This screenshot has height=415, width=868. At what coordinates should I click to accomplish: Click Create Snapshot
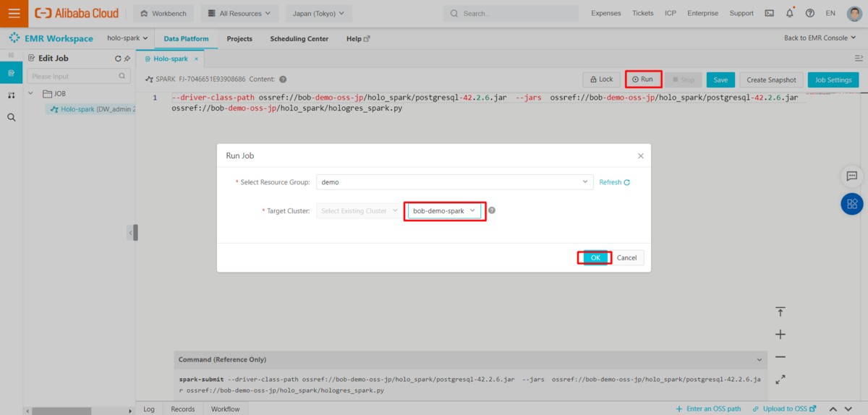771,80
